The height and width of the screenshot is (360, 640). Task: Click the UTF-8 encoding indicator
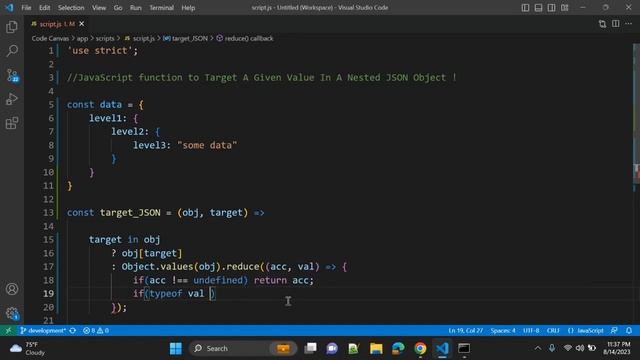click(531, 331)
